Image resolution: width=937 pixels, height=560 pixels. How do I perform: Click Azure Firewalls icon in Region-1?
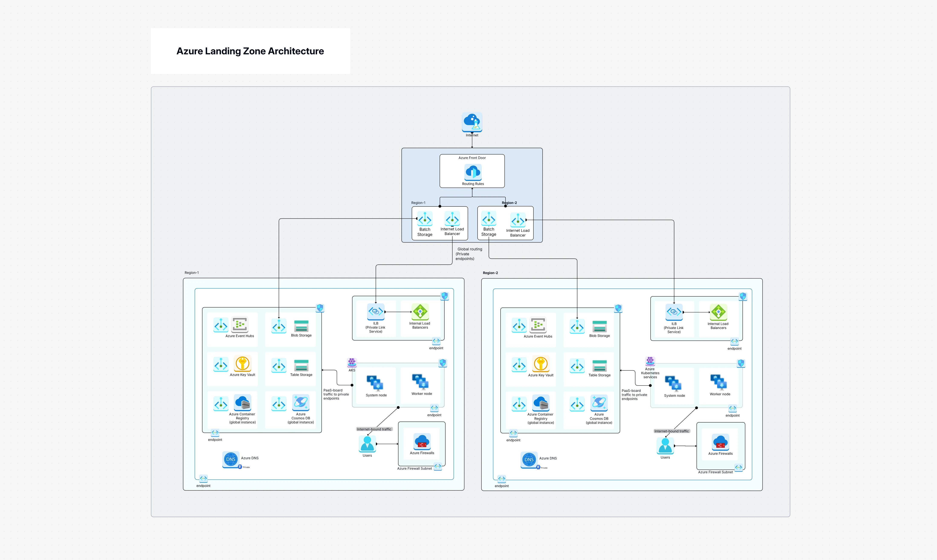click(422, 441)
